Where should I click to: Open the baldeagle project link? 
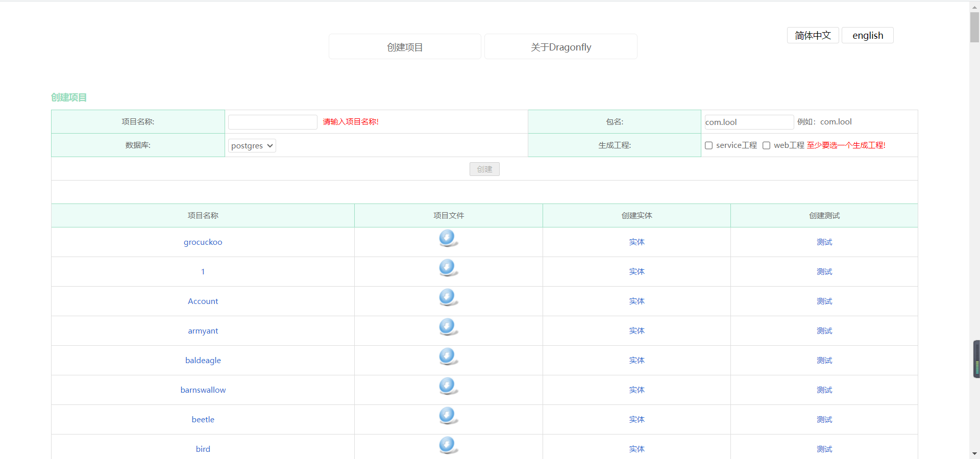tap(203, 361)
